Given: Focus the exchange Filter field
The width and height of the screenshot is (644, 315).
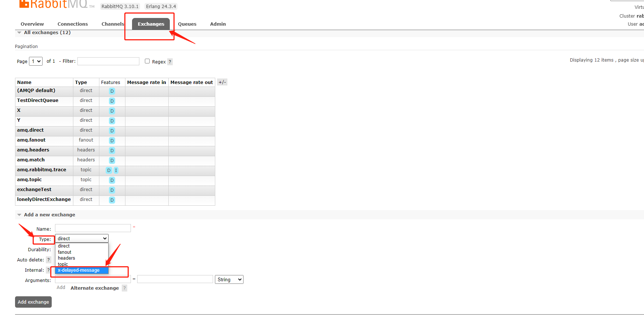Looking at the screenshot, I should (x=108, y=61).
